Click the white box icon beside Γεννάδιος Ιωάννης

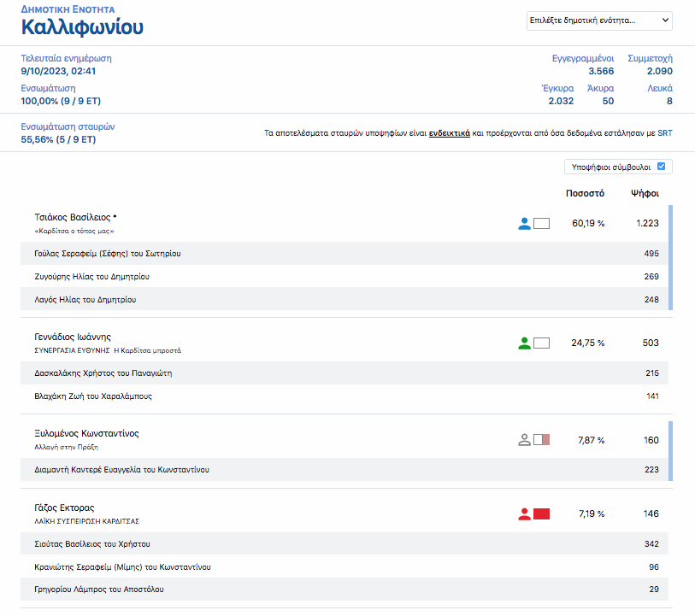(541, 343)
